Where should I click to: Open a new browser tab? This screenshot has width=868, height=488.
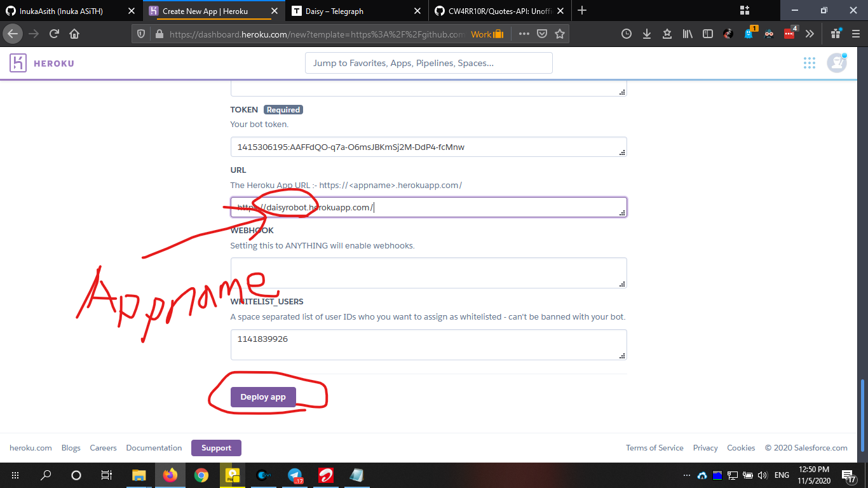[x=582, y=10]
